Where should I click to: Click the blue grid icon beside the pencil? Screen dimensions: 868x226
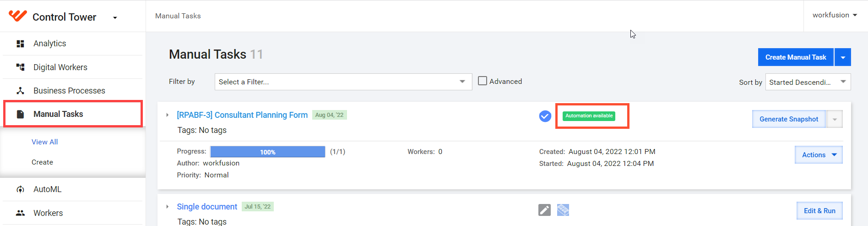pos(563,210)
